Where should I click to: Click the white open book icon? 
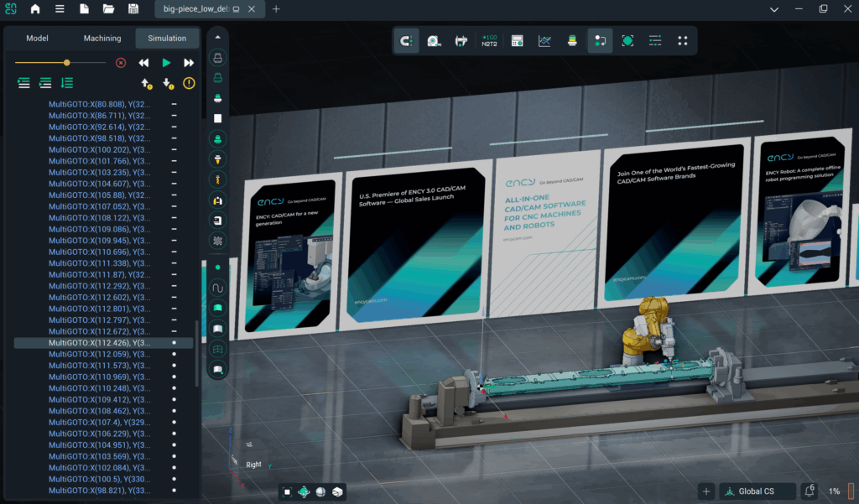click(x=217, y=329)
